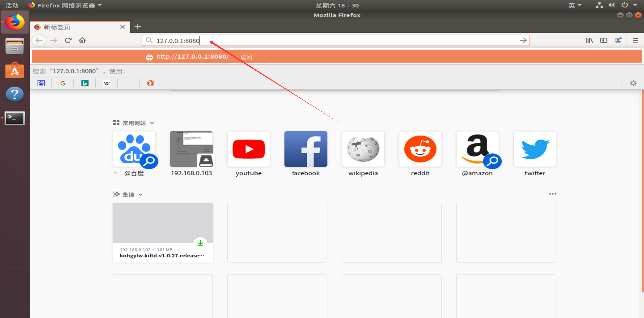Collapse the 常用网站 section
644x318 pixels.
152,123
